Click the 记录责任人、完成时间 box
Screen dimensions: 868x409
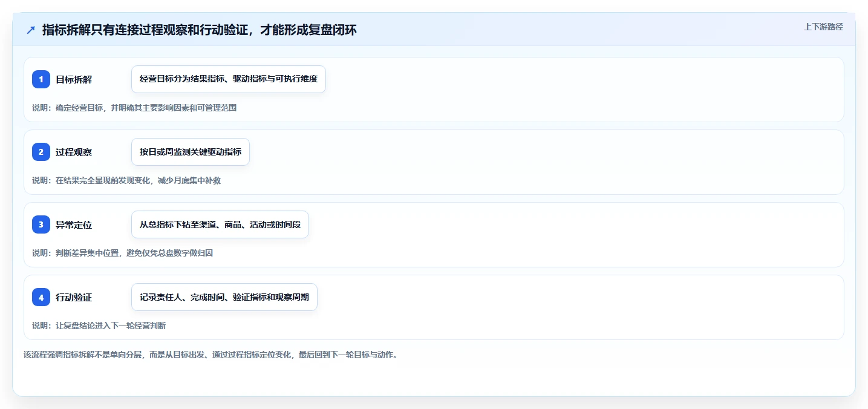[x=224, y=297]
